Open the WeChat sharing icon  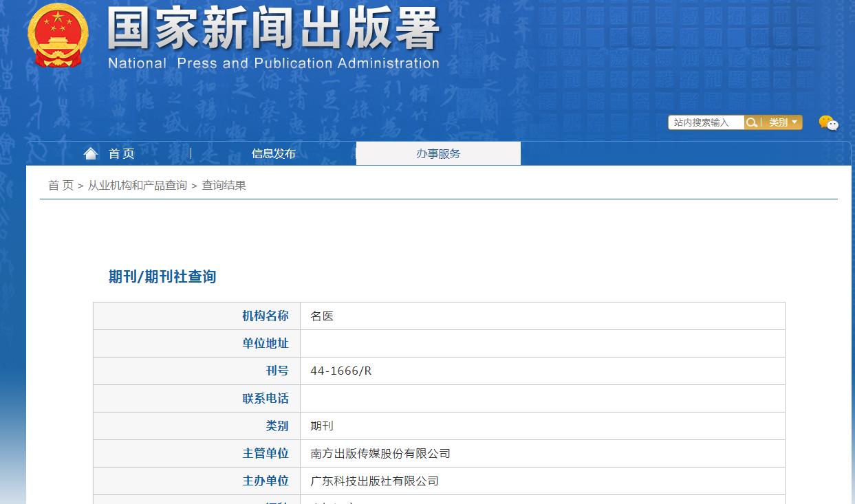coord(829,124)
